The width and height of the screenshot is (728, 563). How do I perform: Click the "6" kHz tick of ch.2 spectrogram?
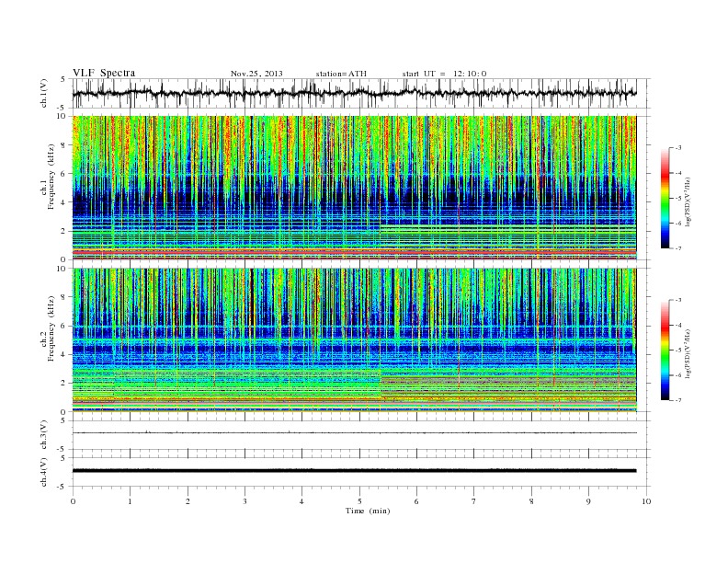[x=64, y=326]
